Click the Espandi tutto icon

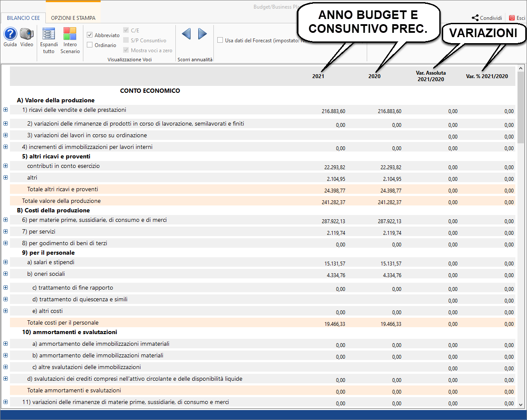point(49,34)
